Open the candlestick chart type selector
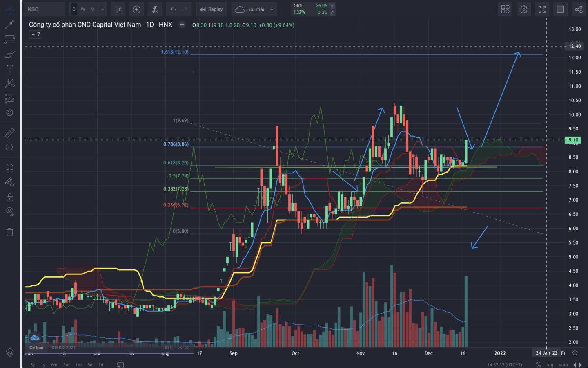 point(118,9)
